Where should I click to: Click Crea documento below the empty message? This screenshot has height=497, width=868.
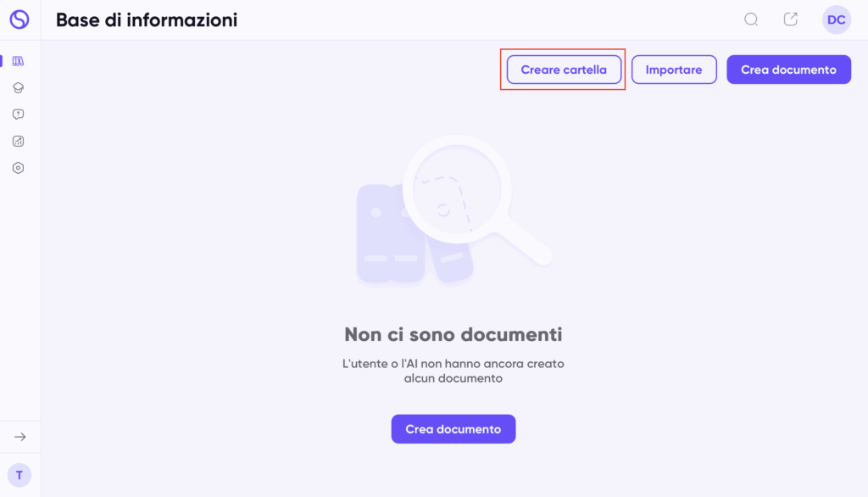click(x=453, y=429)
